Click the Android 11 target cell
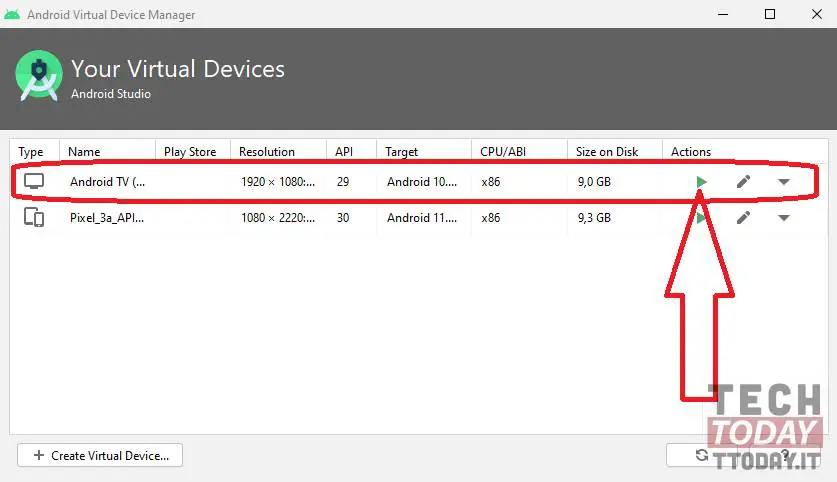Viewport: 837px width, 482px height. pos(422,218)
